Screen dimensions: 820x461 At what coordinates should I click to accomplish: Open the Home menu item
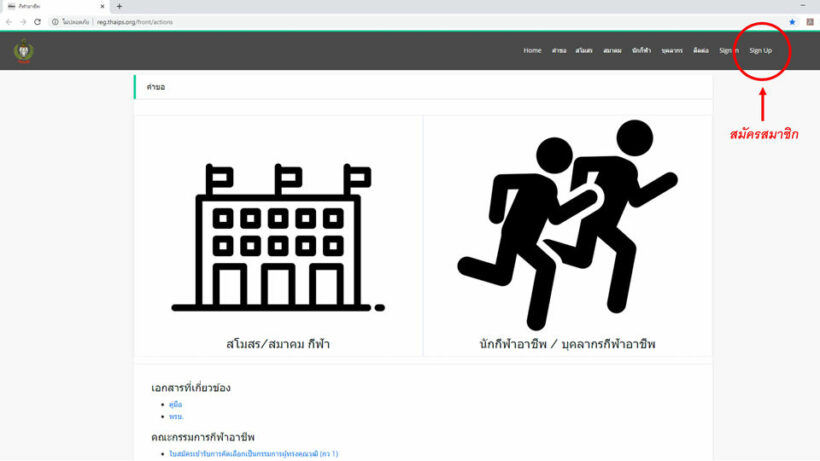(x=532, y=50)
